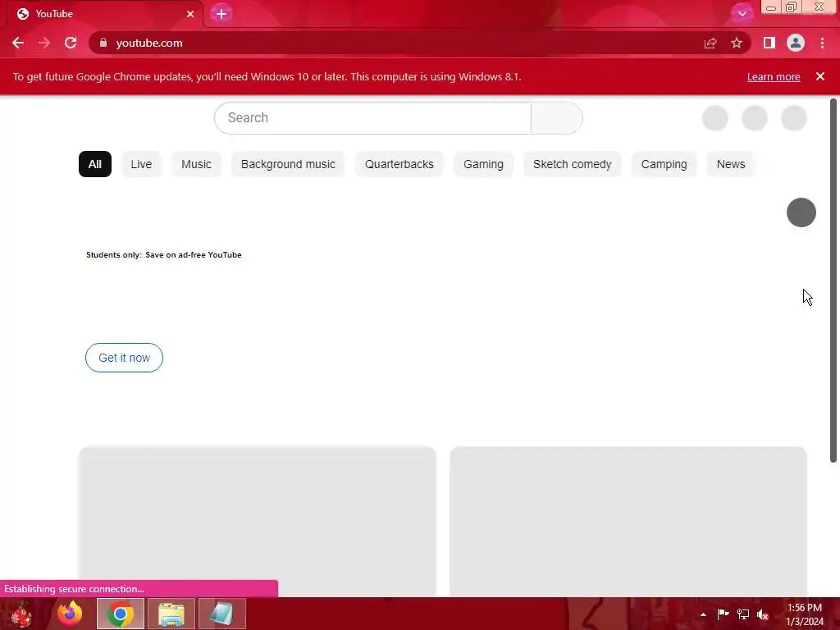Screen dimensions: 840x630
Task: Focus the YouTube Search box
Action: click(373, 118)
